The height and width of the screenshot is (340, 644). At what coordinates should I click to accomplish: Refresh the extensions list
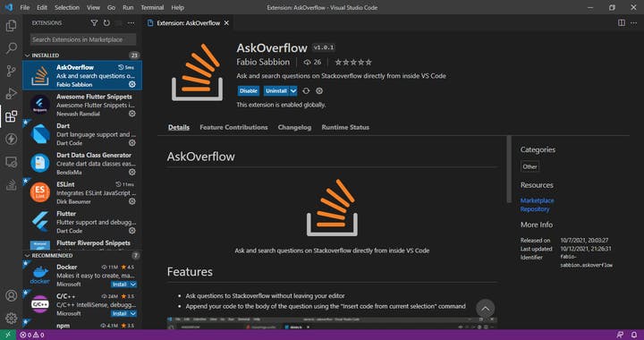click(x=106, y=23)
